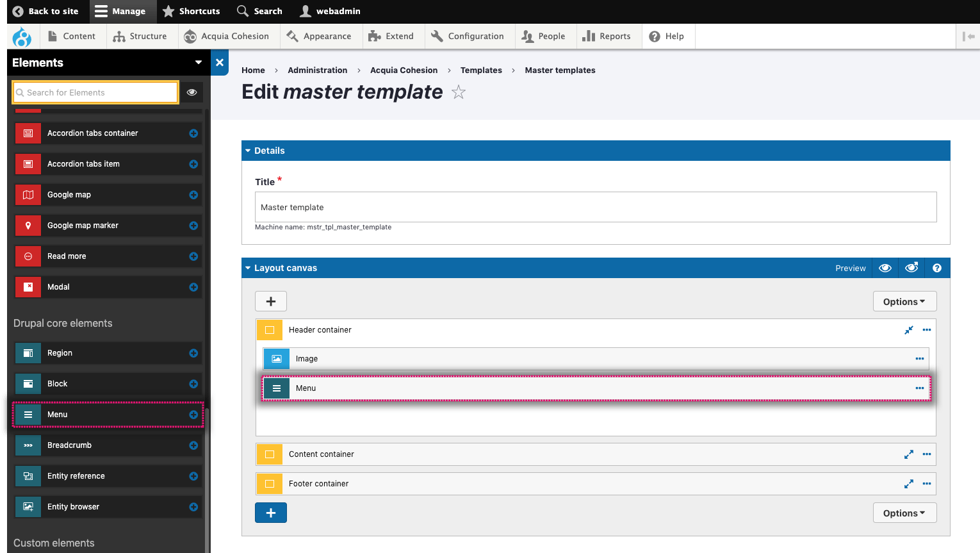
Task: Click the Image element blue icon in canvas
Action: tap(277, 359)
